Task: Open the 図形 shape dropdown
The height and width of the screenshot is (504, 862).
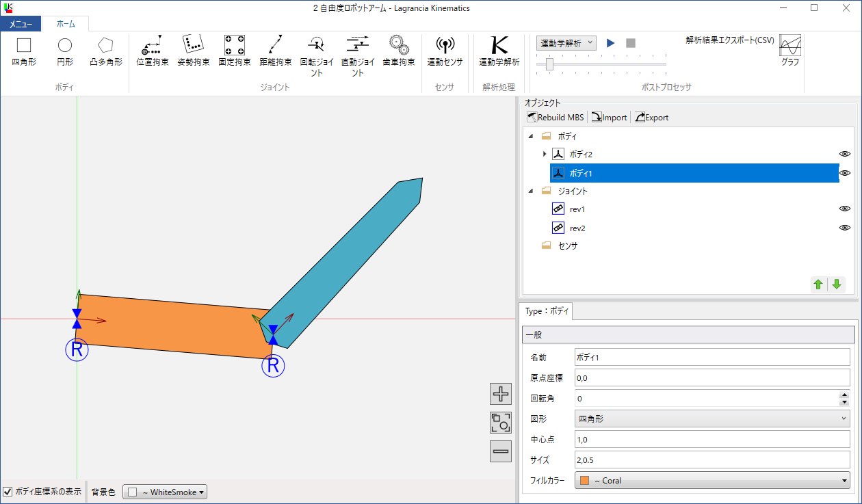Action: tap(712, 419)
